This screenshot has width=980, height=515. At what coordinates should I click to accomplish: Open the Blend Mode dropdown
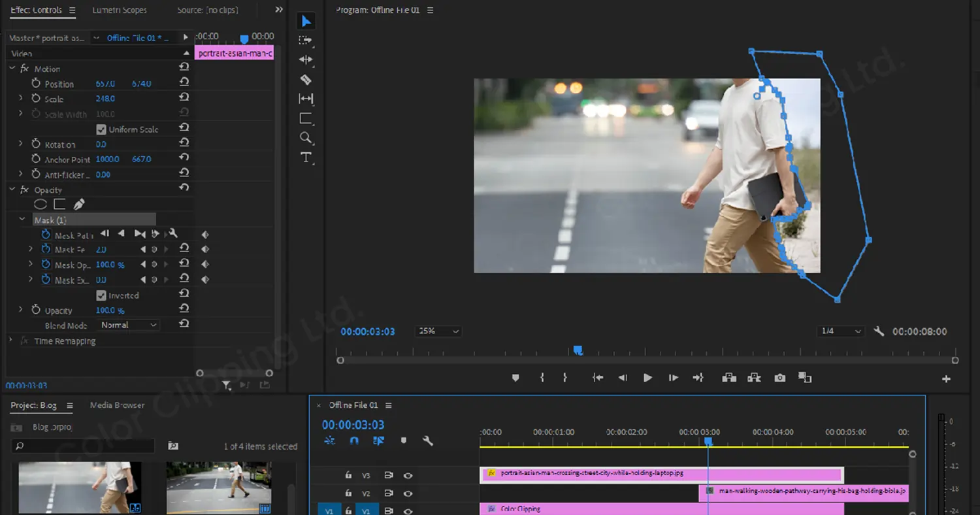pyautogui.click(x=128, y=325)
